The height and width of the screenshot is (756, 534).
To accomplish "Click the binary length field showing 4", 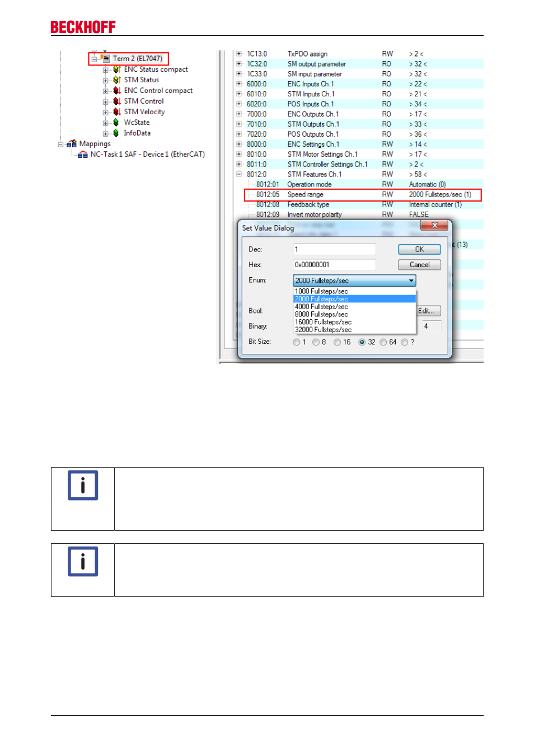I will click(x=431, y=326).
